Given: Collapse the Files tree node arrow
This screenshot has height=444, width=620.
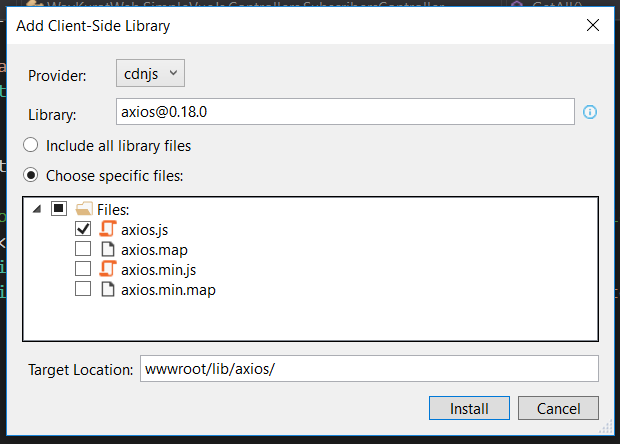Looking at the screenshot, I should coord(37,209).
